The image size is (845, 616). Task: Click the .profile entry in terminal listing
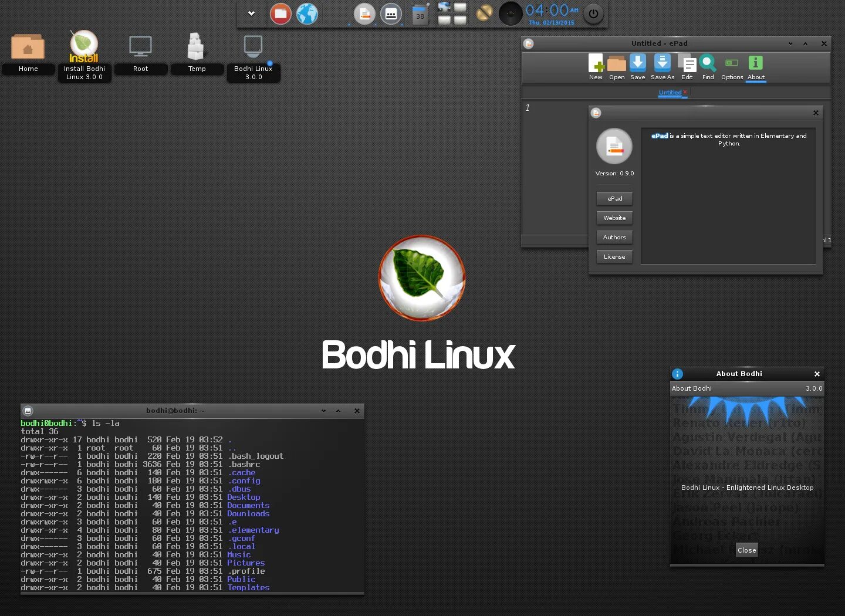click(x=246, y=571)
